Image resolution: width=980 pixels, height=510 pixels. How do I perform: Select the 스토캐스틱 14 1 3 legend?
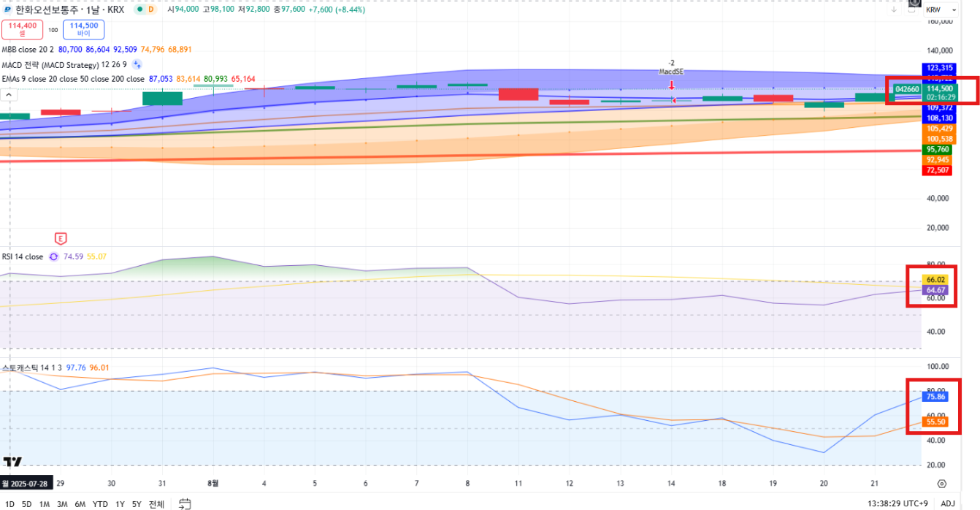click(x=31, y=368)
